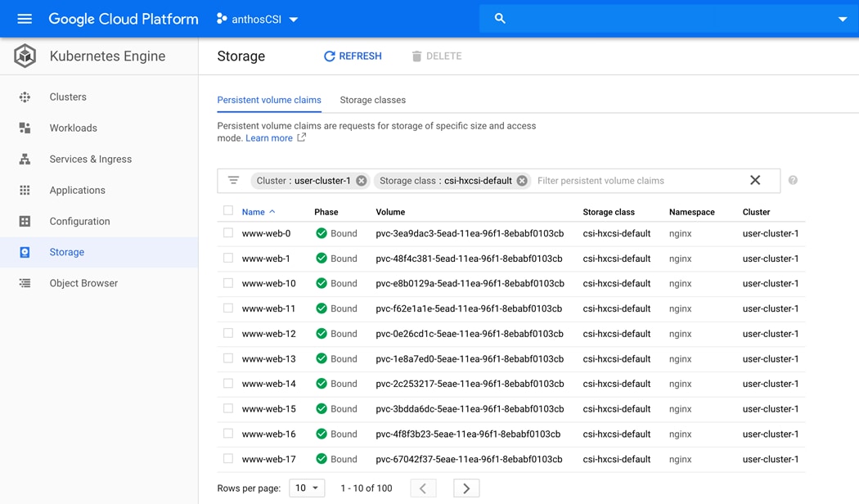Click the green Bound check for www-web-17
859x504 pixels.
coord(322,459)
